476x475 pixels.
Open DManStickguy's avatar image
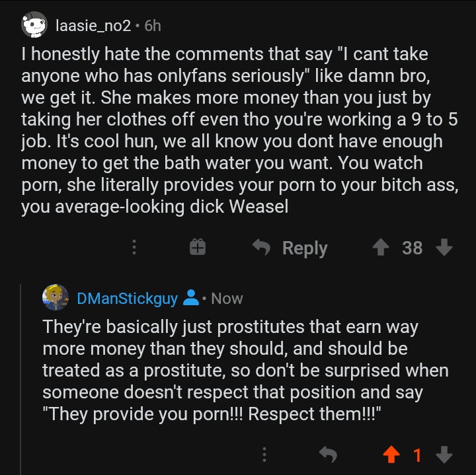tap(56, 298)
